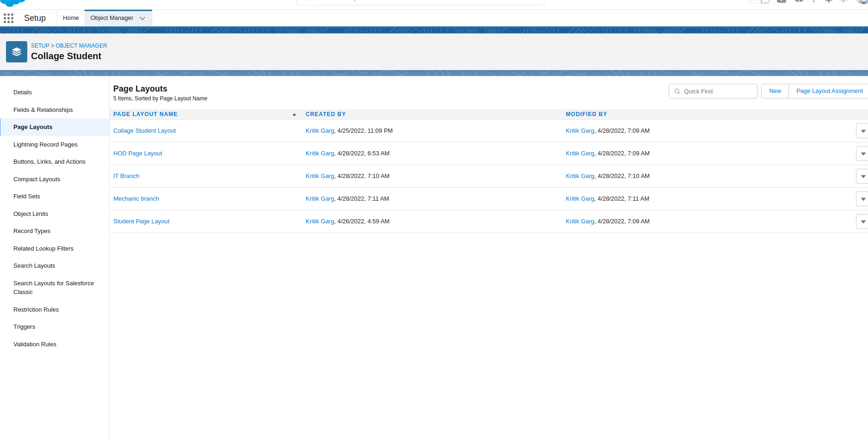Click the New button
This screenshot has width=868, height=442.
(x=775, y=91)
